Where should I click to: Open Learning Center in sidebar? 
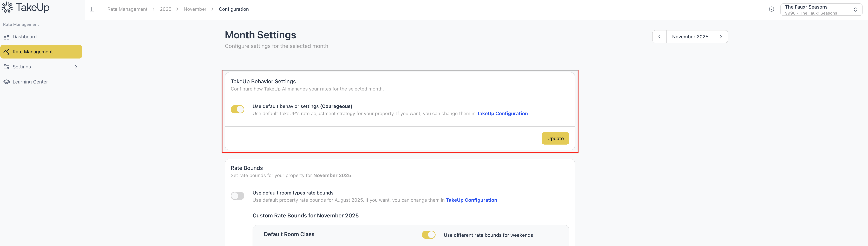pyautogui.click(x=30, y=82)
